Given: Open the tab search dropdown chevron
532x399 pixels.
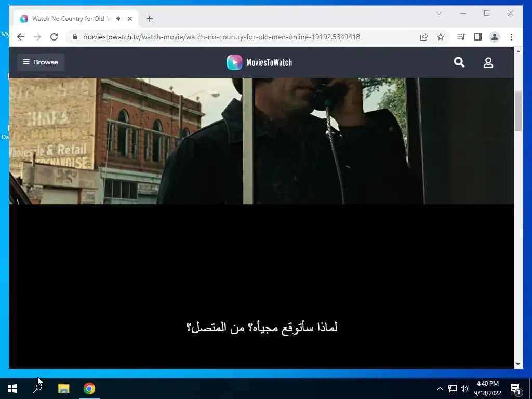Looking at the screenshot, I should point(439,13).
